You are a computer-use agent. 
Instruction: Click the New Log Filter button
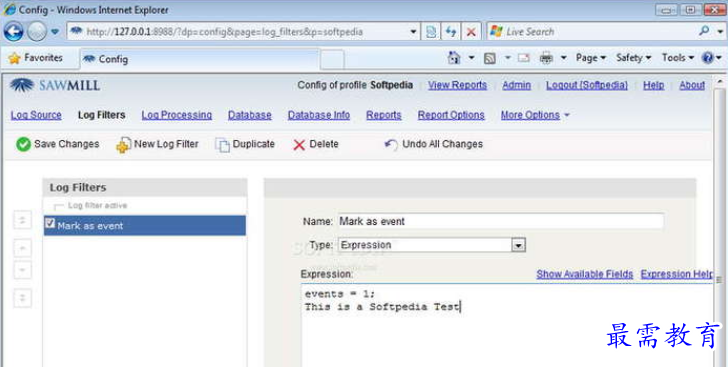click(x=157, y=144)
